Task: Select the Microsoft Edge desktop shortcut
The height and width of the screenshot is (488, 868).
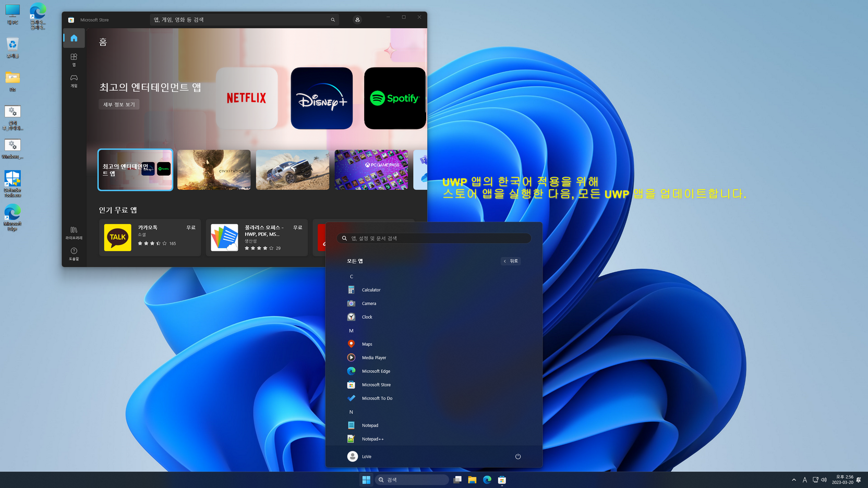Action: (x=13, y=218)
